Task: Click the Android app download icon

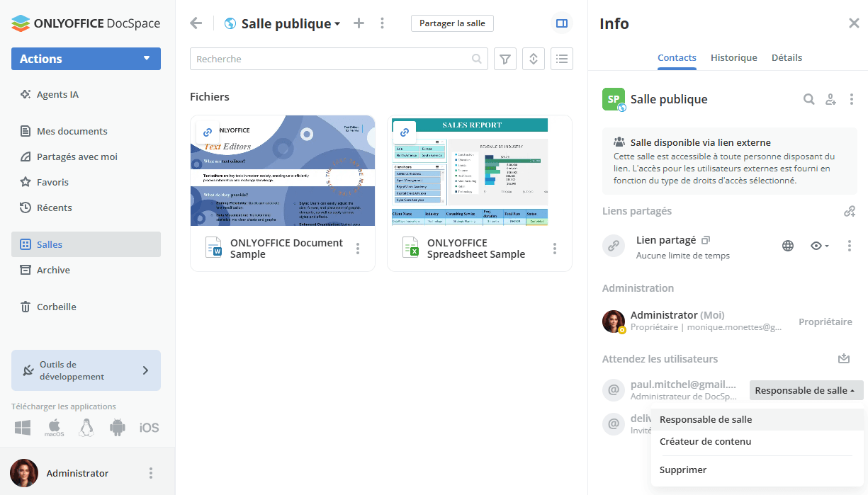Action: pos(118,428)
